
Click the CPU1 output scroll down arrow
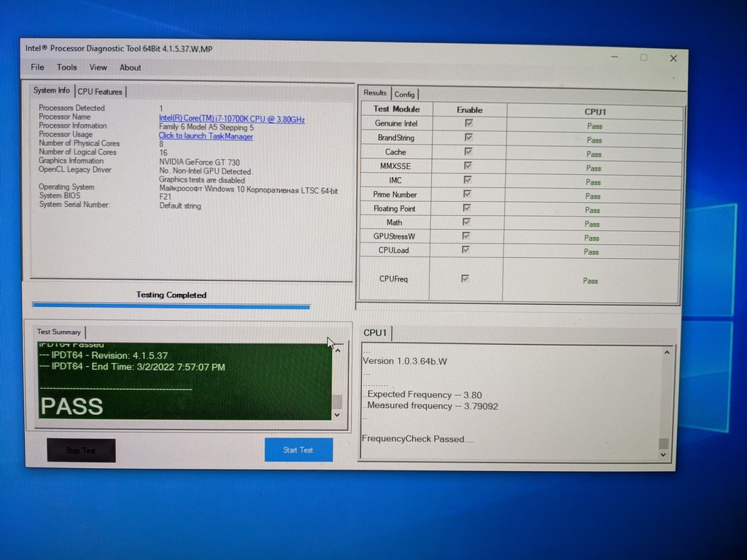click(663, 455)
